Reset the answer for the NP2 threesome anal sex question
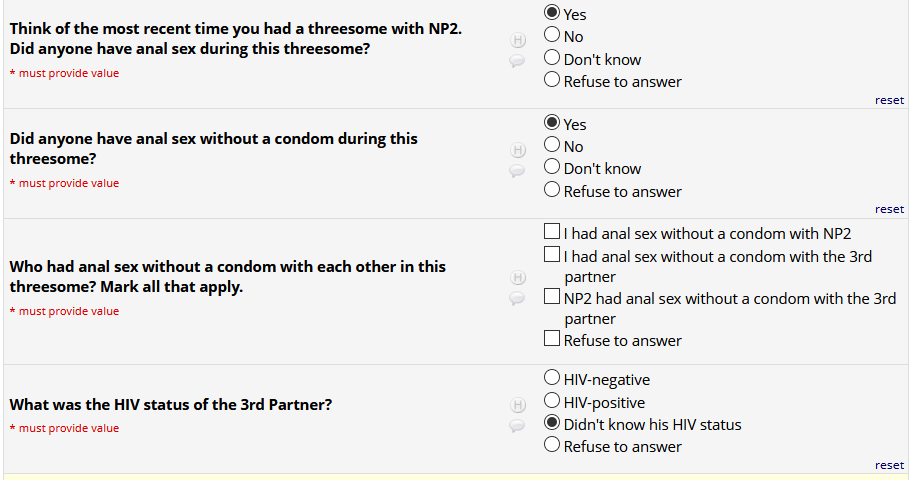The width and height of the screenshot is (914, 480). tap(889, 100)
